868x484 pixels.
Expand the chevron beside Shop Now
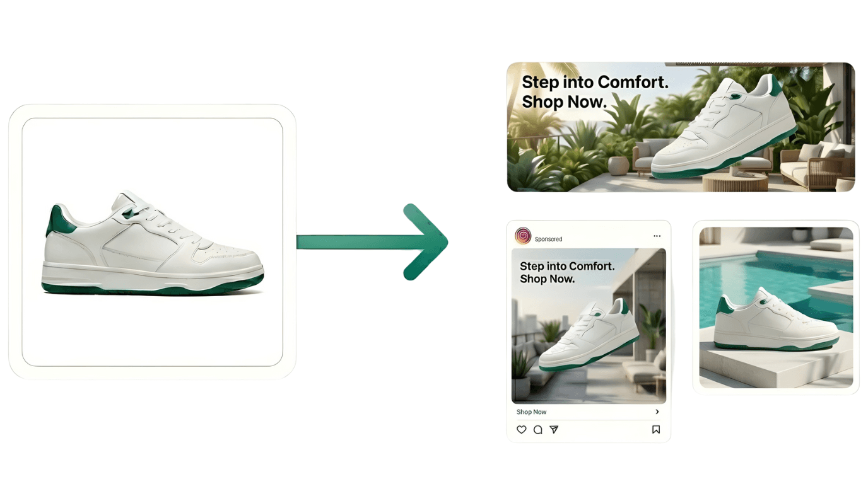coord(657,412)
